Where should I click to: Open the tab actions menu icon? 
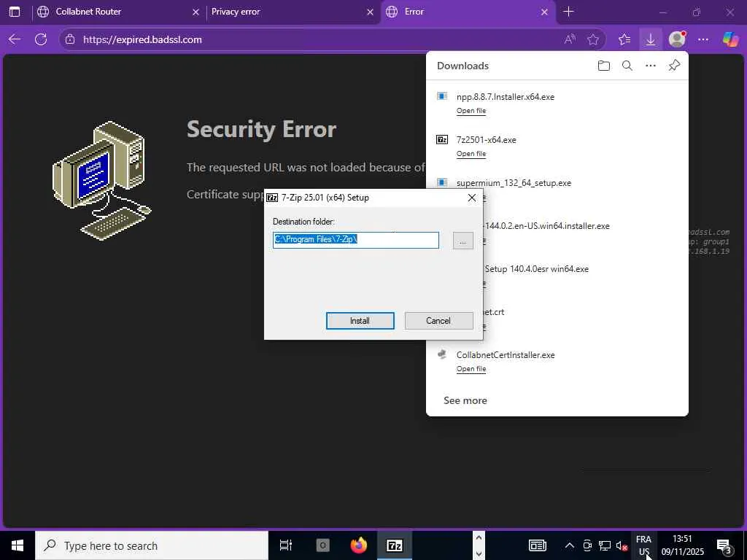tap(15, 12)
